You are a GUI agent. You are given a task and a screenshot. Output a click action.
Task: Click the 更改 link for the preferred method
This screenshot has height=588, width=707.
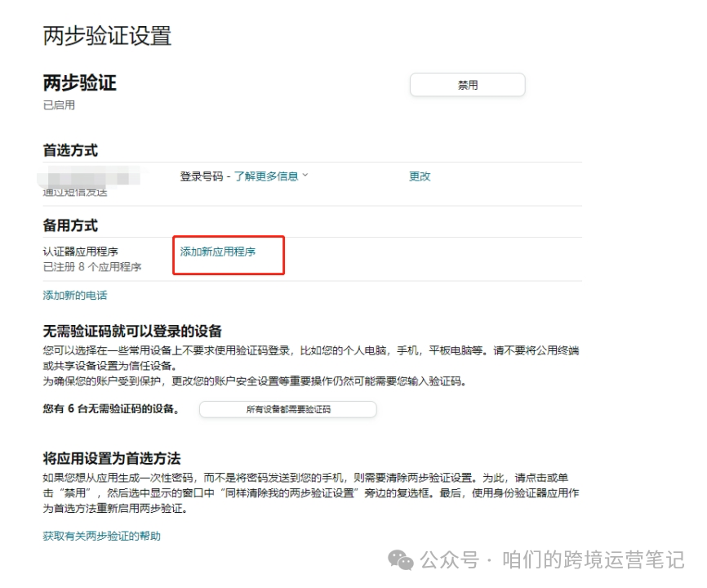(x=419, y=175)
